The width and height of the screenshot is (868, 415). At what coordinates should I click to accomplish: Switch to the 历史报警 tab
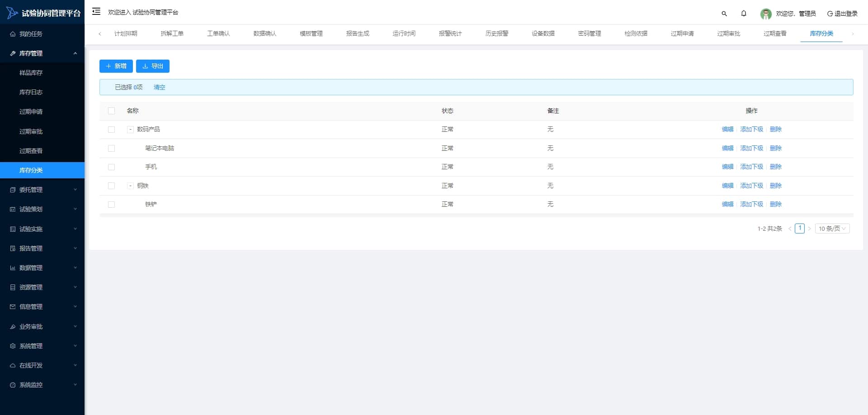497,33
